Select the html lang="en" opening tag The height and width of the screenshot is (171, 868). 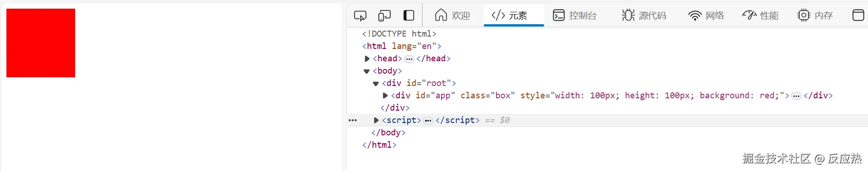coord(402,46)
